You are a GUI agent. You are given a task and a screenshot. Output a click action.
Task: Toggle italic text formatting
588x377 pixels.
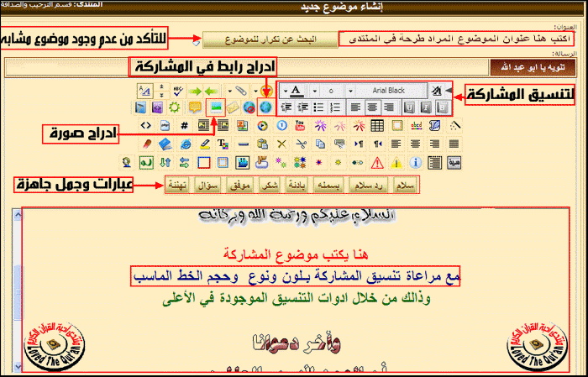click(426, 107)
